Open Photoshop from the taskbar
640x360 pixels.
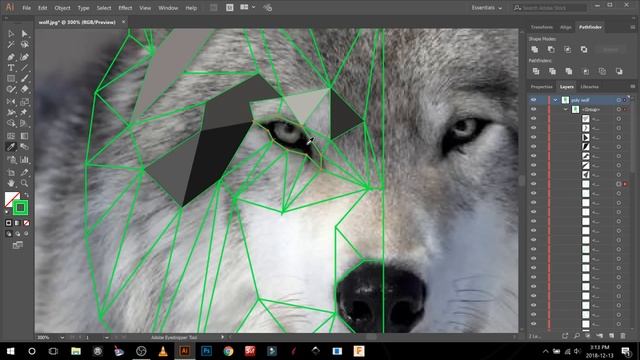[x=207, y=351]
